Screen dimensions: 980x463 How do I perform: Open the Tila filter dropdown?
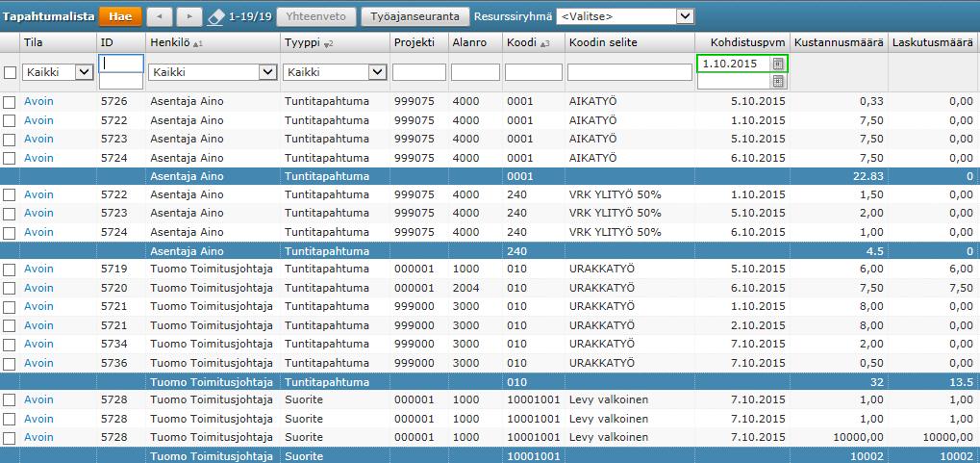tap(58, 72)
